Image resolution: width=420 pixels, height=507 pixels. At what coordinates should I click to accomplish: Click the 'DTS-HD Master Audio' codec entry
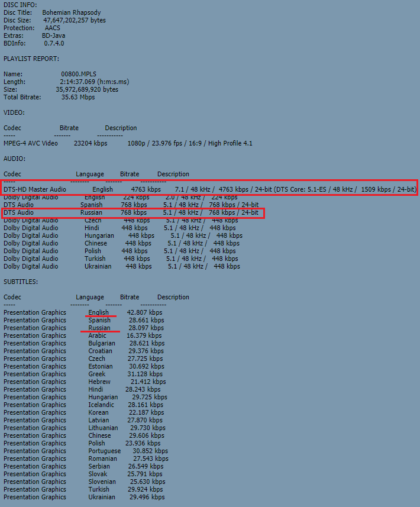point(35,189)
